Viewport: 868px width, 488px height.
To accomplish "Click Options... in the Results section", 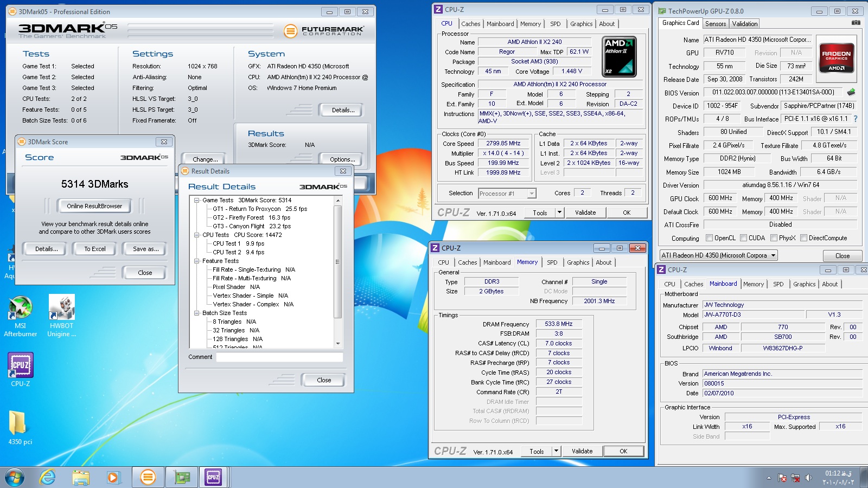I will [342, 159].
